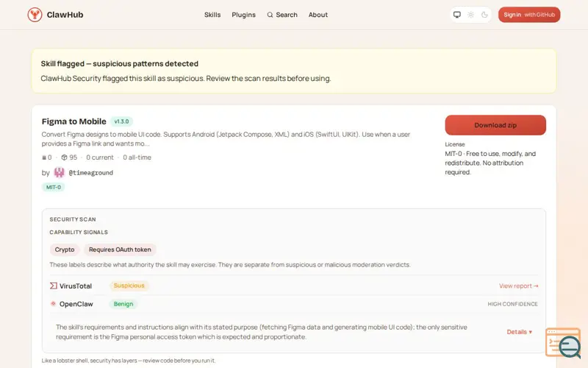
Task: Click the License label under download
Action: tap(455, 144)
